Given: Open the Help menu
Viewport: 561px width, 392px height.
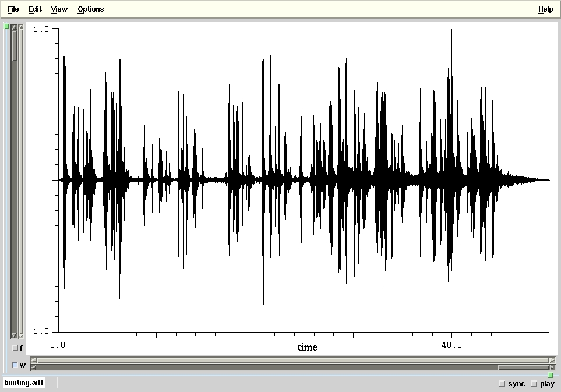Looking at the screenshot, I should pyautogui.click(x=545, y=9).
